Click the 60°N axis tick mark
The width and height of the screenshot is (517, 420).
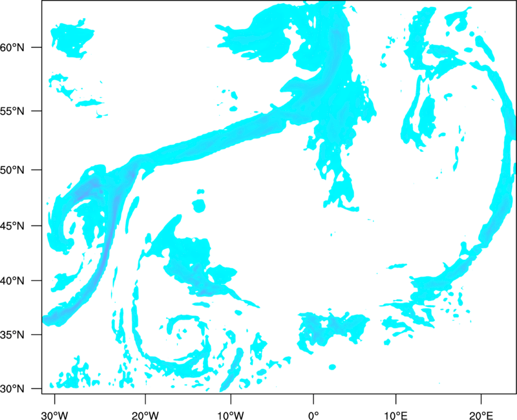(37, 47)
